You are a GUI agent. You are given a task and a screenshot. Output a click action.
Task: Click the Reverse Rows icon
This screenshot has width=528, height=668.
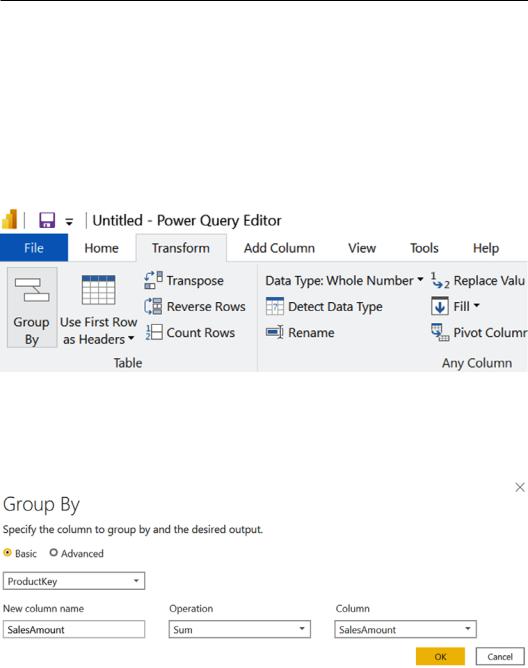point(153,306)
